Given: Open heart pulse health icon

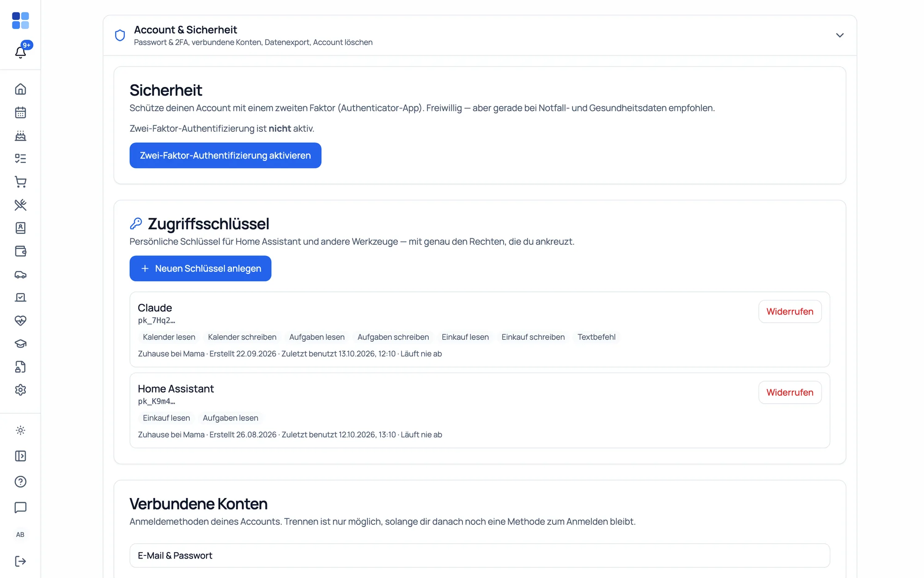Looking at the screenshot, I should [20, 320].
